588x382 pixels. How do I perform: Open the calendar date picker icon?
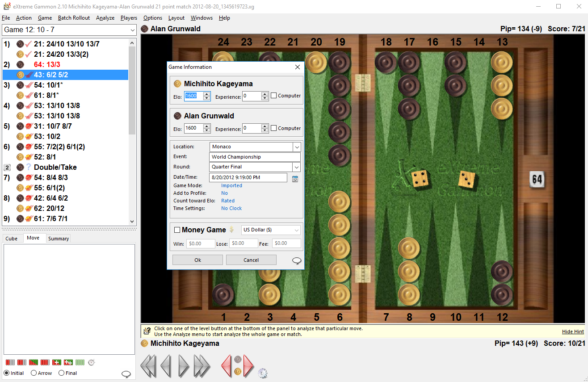pos(295,179)
